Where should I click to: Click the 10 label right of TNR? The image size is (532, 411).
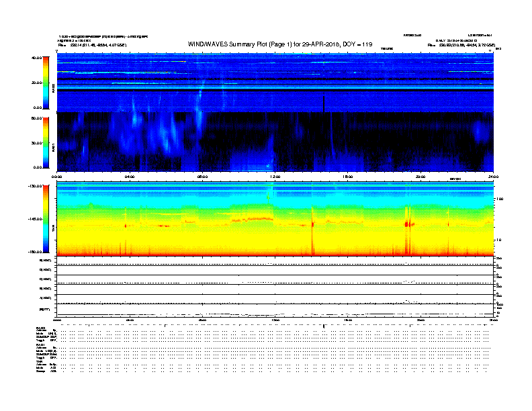(499, 240)
